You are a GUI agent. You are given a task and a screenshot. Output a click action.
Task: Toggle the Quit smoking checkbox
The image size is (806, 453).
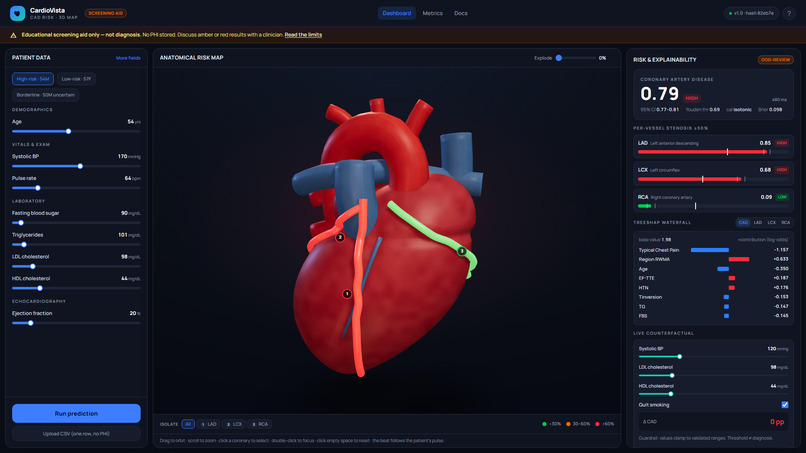coord(784,405)
